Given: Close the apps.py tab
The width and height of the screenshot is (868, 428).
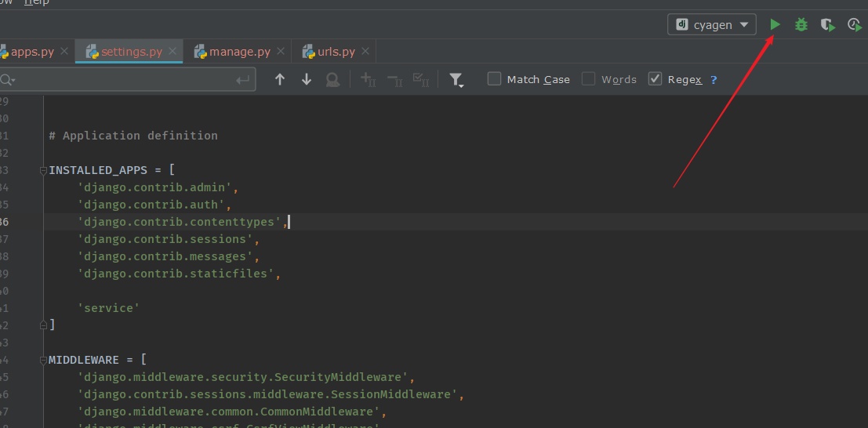Looking at the screenshot, I should (64, 52).
